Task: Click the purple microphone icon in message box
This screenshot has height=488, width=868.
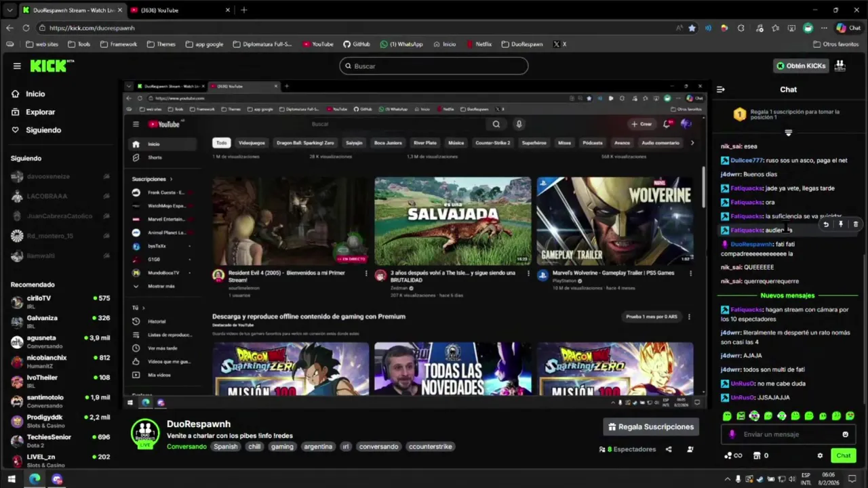Action: click(x=731, y=434)
